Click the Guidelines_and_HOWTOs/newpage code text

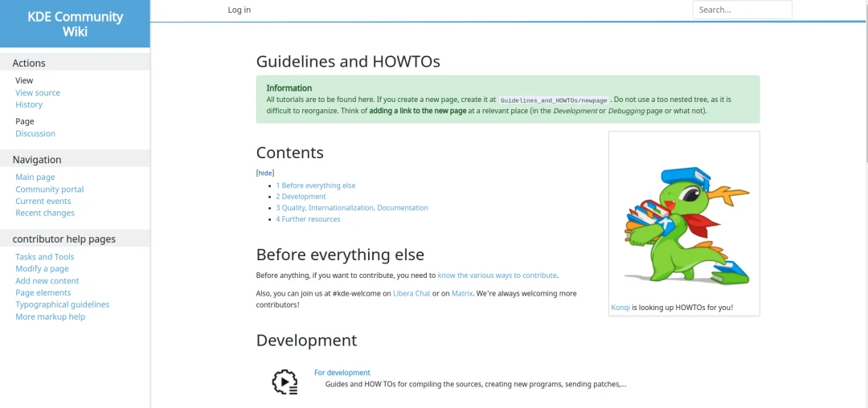[554, 100]
